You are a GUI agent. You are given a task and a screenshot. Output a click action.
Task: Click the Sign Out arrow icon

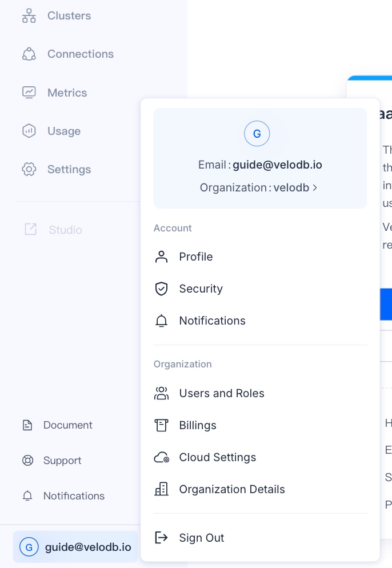[162, 538]
